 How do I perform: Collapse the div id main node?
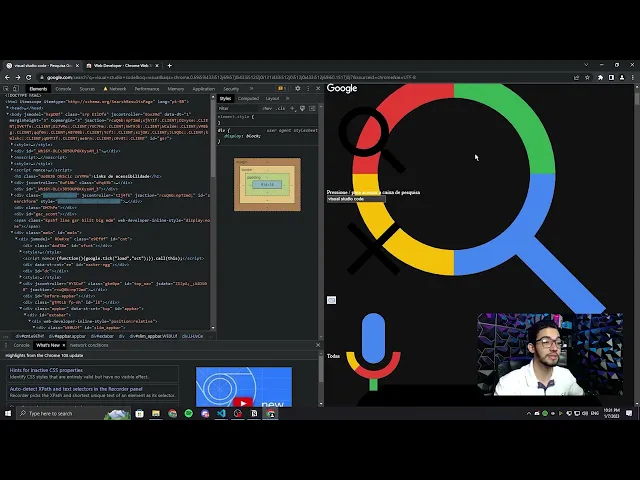(x=12, y=233)
